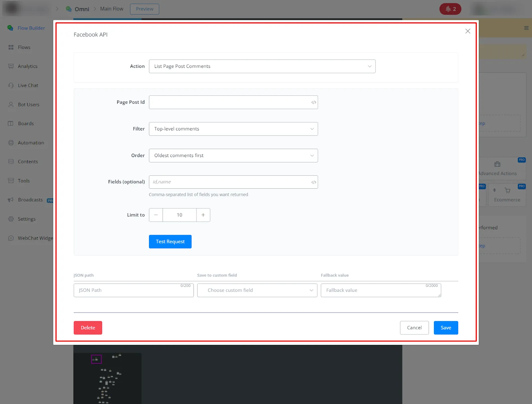The height and width of the screenshot is (404, 532).
Task: Open Omni breadcrumb link
Action: pyautogui.click(x=82, y=9)
